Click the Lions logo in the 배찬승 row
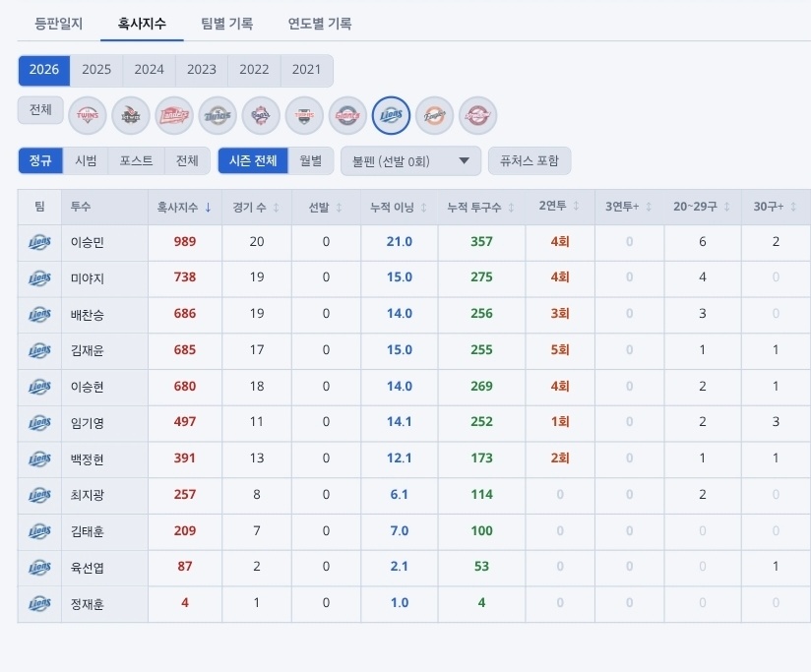This screenshot has width=811, height=672. (39, 314)
